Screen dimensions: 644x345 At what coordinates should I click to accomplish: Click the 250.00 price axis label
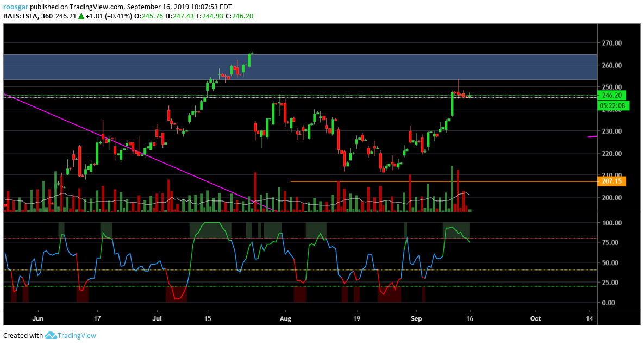pos(611,87)
